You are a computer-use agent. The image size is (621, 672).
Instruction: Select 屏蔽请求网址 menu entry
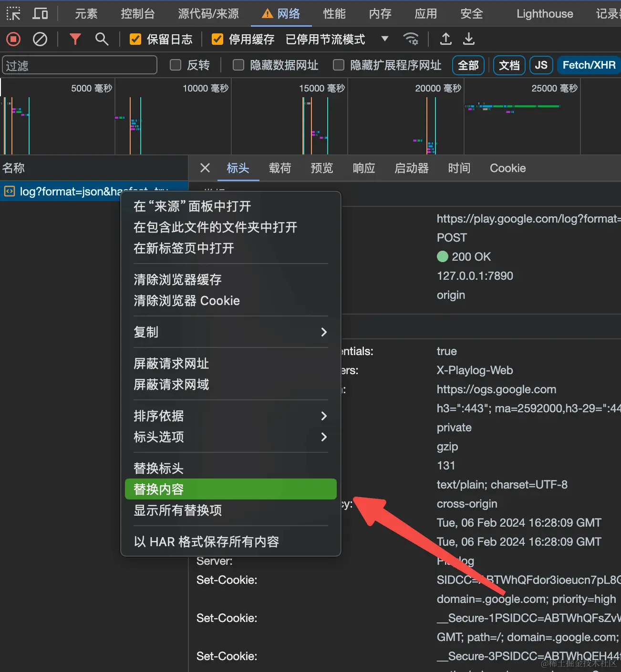pos(231,364)
